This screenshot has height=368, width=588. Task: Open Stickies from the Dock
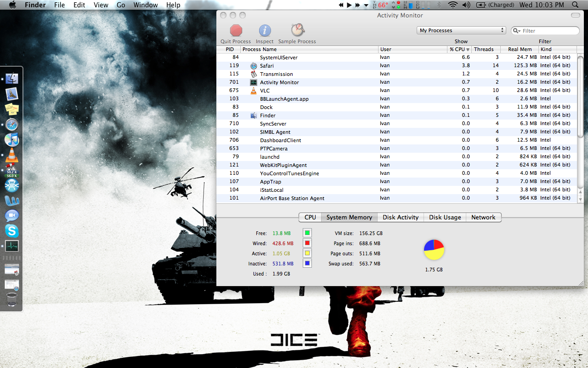coord(12,109)
